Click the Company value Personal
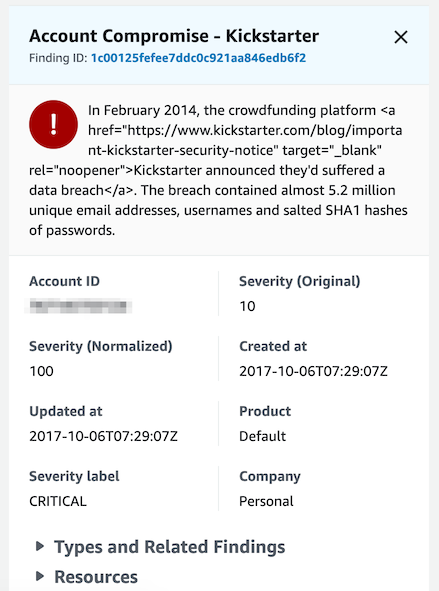 point(266,501)
